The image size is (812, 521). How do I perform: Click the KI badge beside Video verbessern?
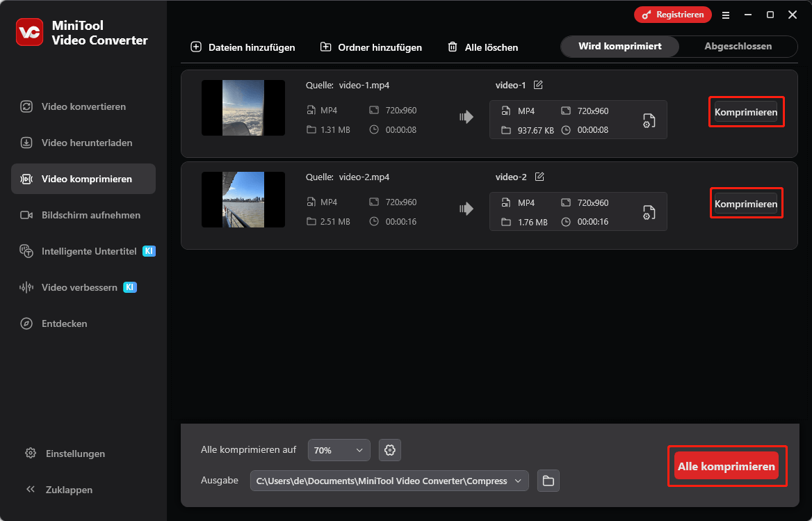[130, 287]
